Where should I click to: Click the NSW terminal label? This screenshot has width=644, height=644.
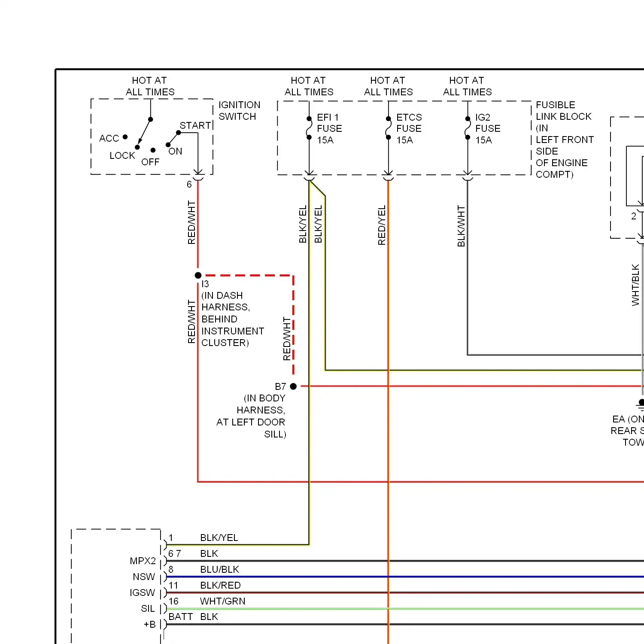(x=144, y=577)
